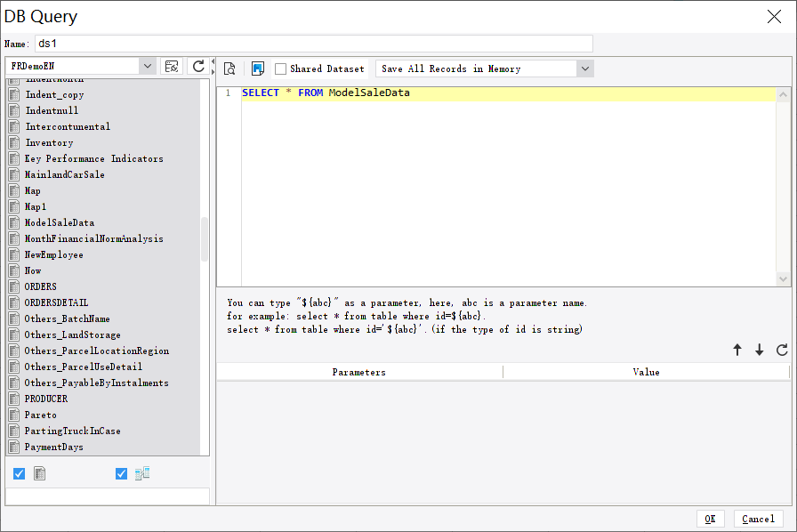Move parameter down with the down arrow
Screen dimensions: 797x532
[760, 351]
